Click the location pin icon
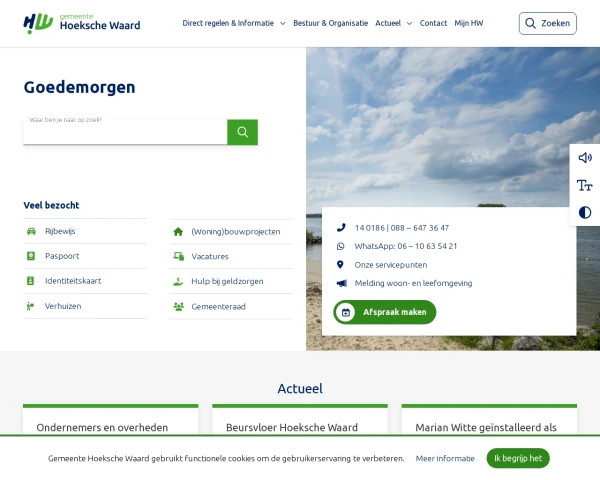 pos(340,264)
